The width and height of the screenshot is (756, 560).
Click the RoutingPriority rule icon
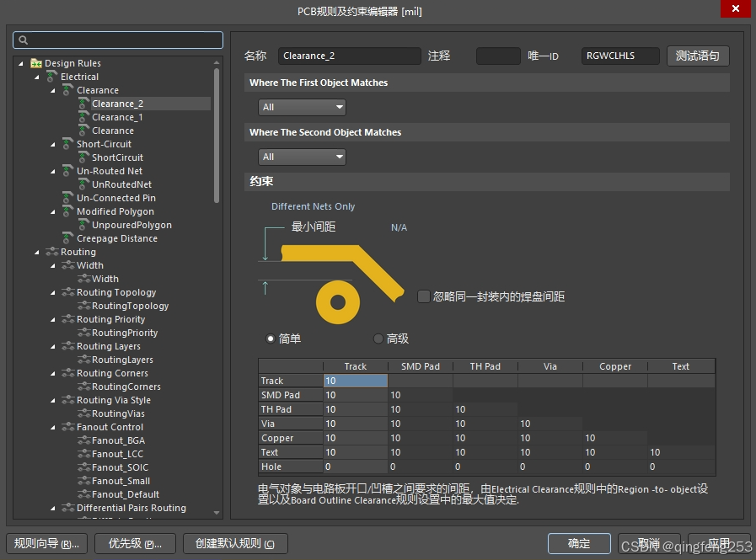point(84,333)
